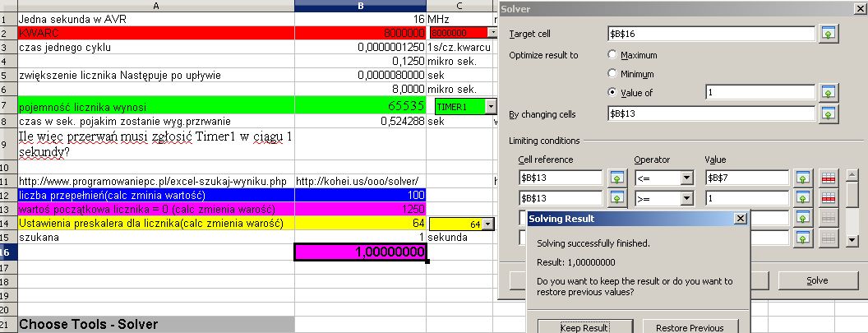
Task: Click shrink icon after second $B$13 cell reference
Action: 616,198
